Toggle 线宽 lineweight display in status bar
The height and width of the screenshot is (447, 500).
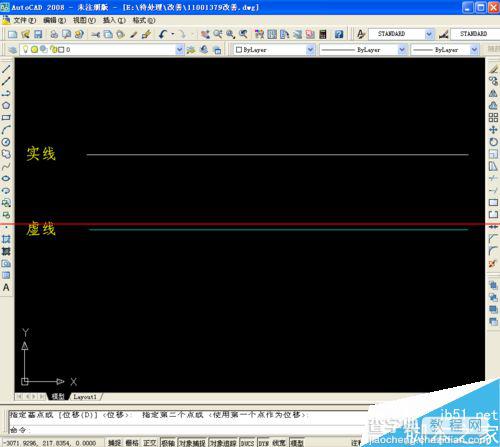(279, 443)
